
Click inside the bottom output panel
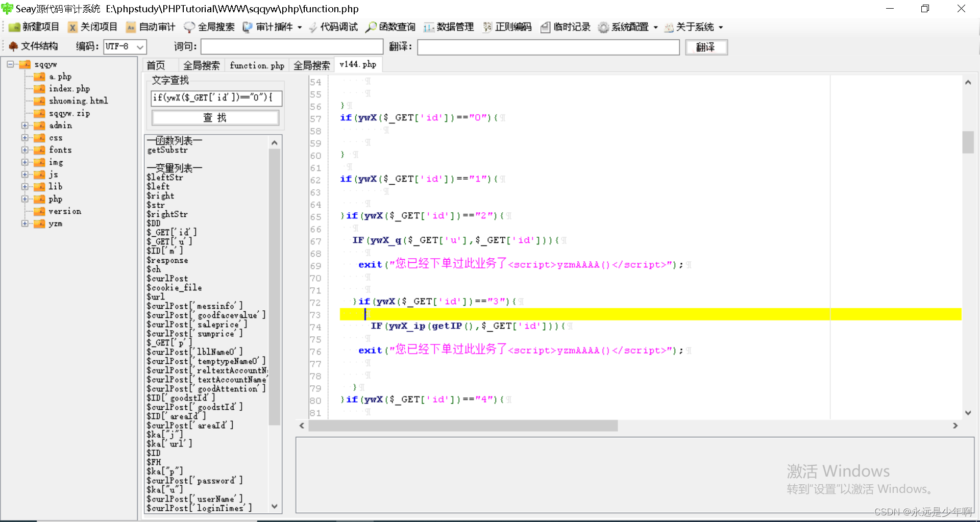[634, 475]
